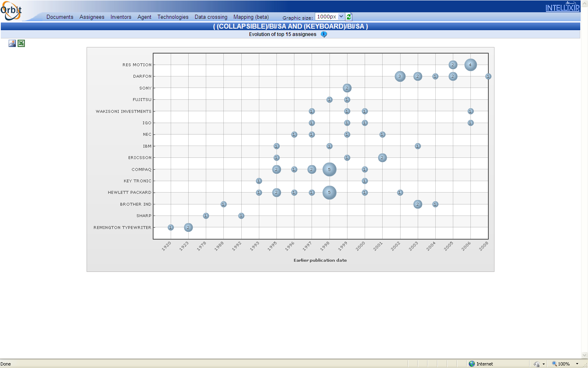Select NEC 2001 bubble
The image size is (588, 368).
pyautogui.click(x=382, y=135)
